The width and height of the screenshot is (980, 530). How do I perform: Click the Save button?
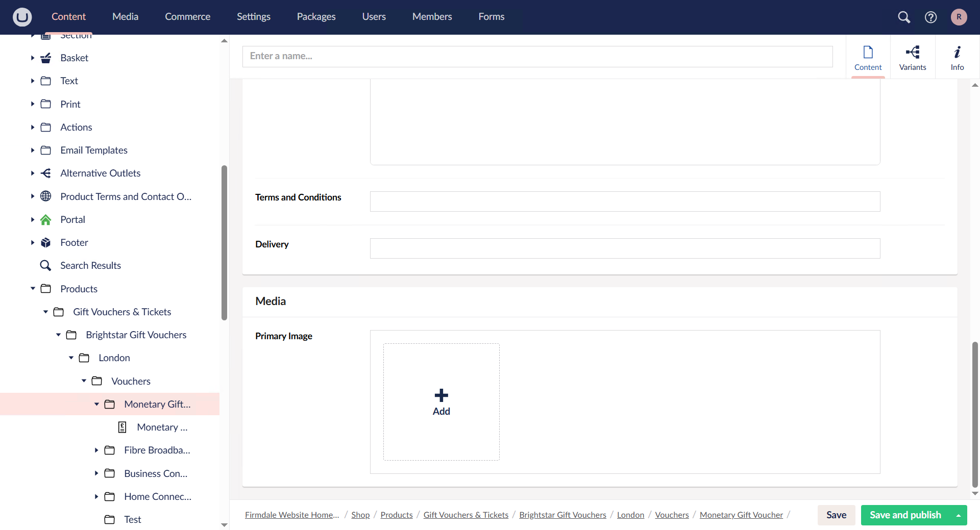pos(836,515)
